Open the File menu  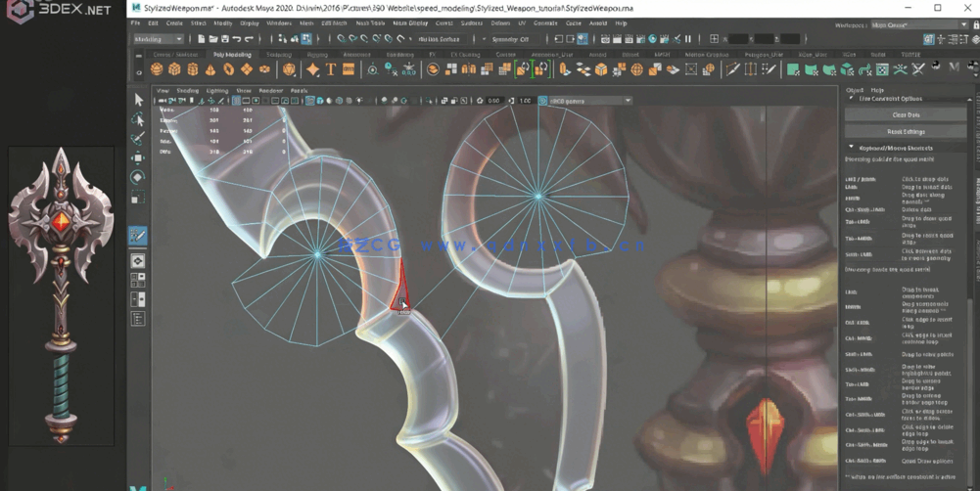(x=136, y=23)
